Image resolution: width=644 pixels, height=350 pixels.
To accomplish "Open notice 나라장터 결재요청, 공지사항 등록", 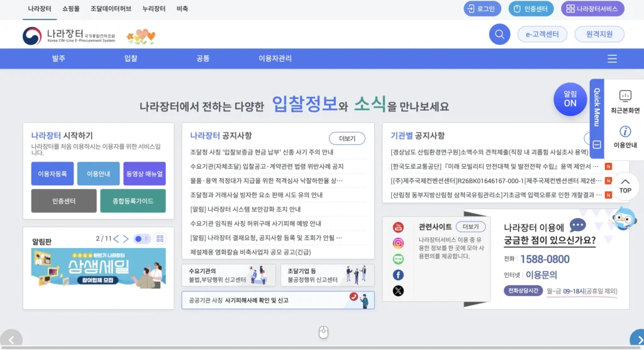I will (x=266, y=238).
